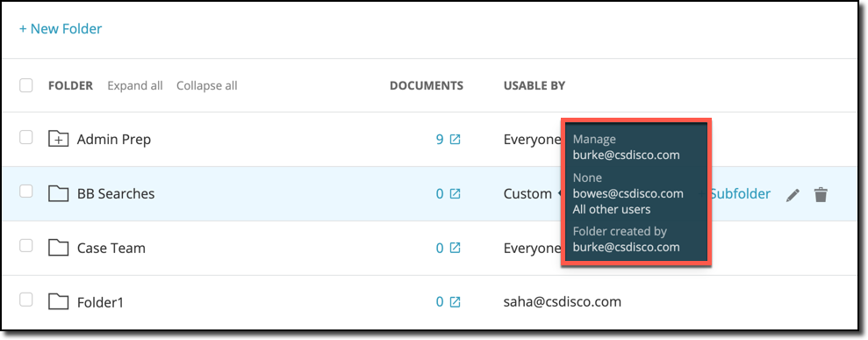Open the Folder1 folder icon
Image resolution: width=868 pixels, height=340 pixels.
point(58,302)
